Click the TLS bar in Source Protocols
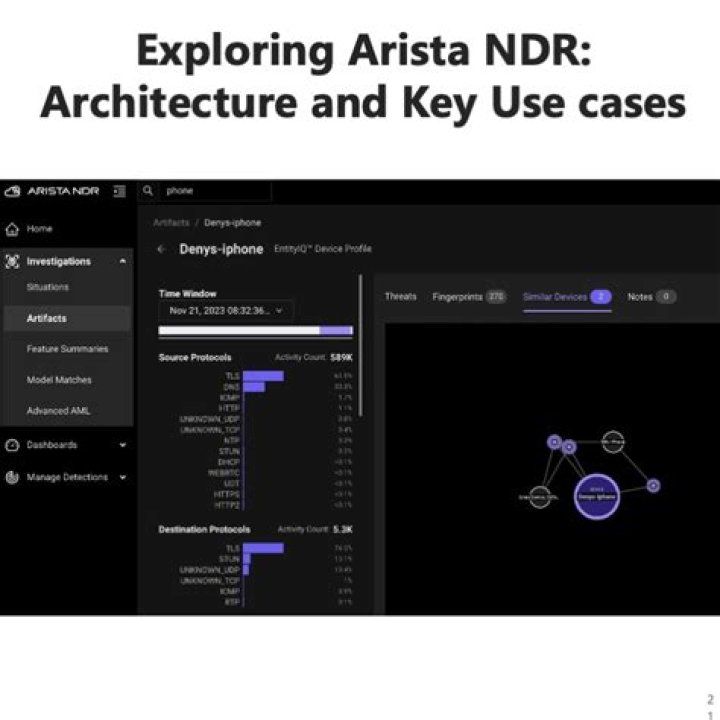The height and width of the screenshot is (720, 720). 263,376
